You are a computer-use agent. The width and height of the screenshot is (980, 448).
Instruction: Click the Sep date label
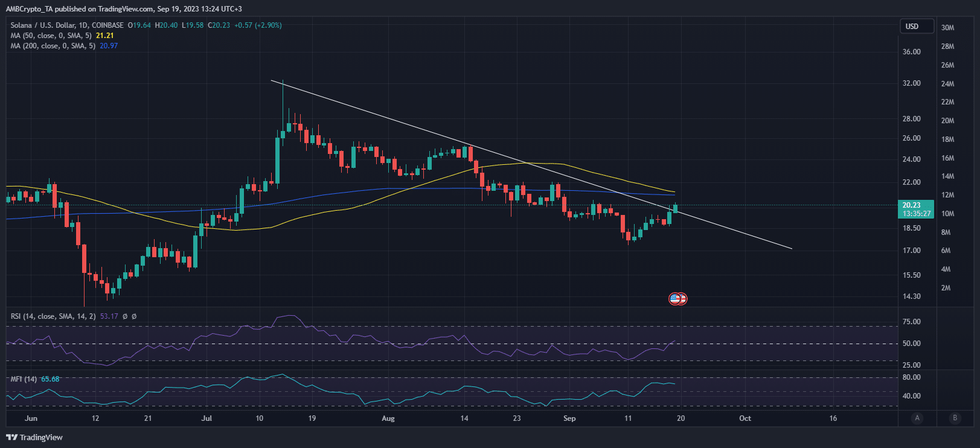569,418
